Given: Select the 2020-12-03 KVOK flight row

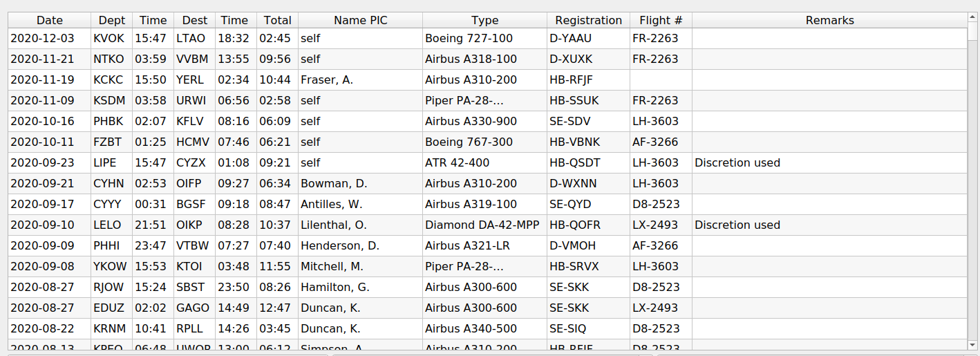Looking at the screenshot, I should 488,39.
